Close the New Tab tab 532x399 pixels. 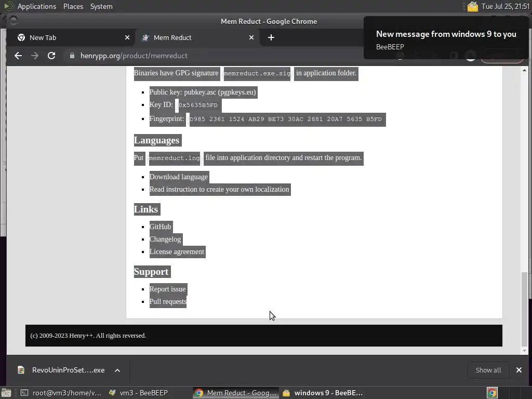[127, 37]
